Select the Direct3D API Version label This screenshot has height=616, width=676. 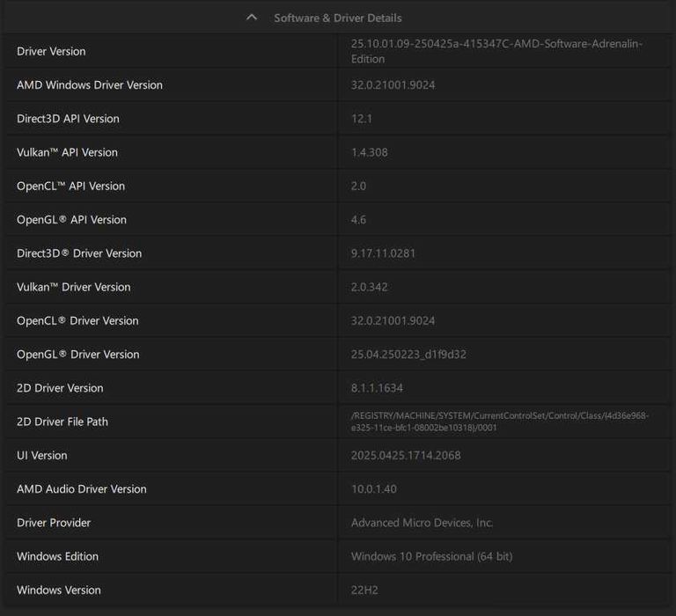pos(68,119)
